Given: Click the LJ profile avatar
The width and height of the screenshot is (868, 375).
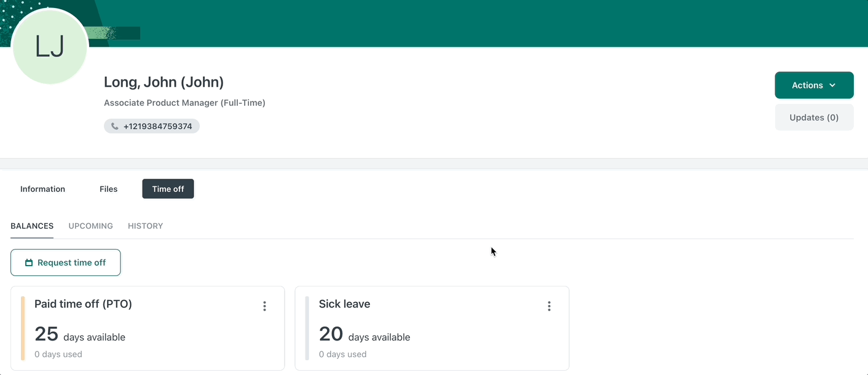Looking at the screenshot, I should pyautogui.click(x=50, y=47).
